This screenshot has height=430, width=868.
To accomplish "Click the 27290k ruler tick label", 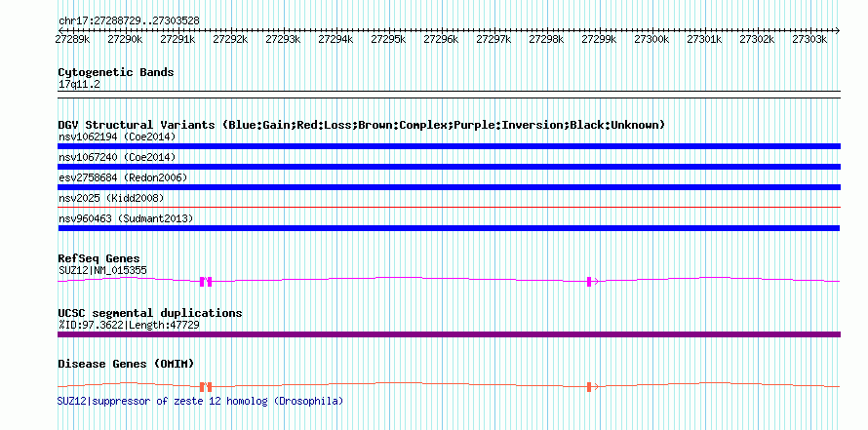I will click(125, 39).
